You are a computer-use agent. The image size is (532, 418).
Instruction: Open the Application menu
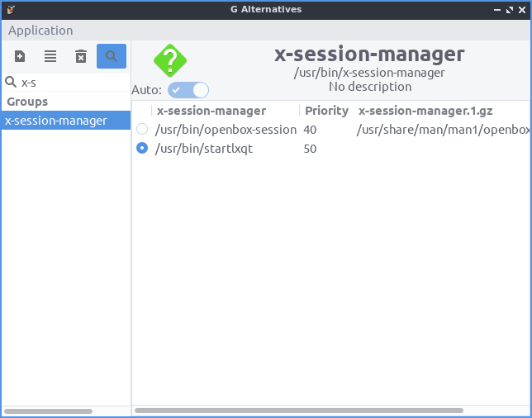click(x=40, y=30)
